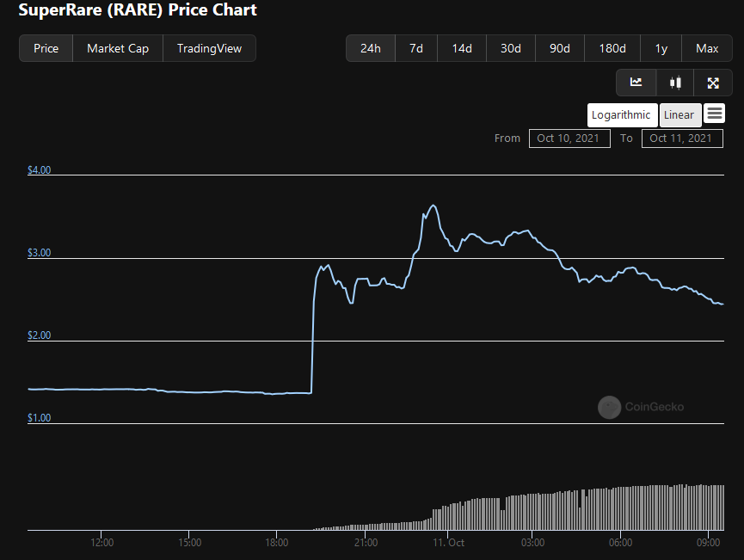
Task: Click the 11. Oct timeline marker
Action: click(x=448, y=543)
